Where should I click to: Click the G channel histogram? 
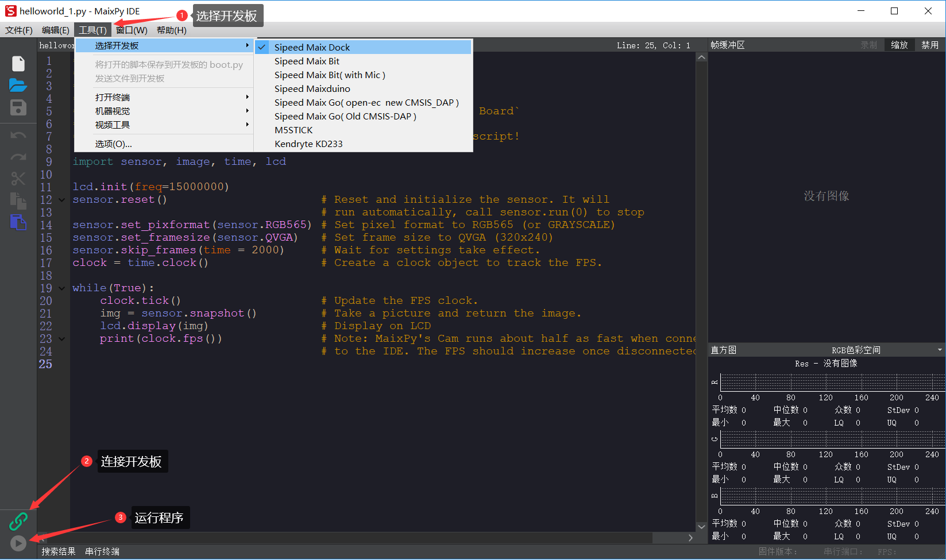tap(833, 439)
